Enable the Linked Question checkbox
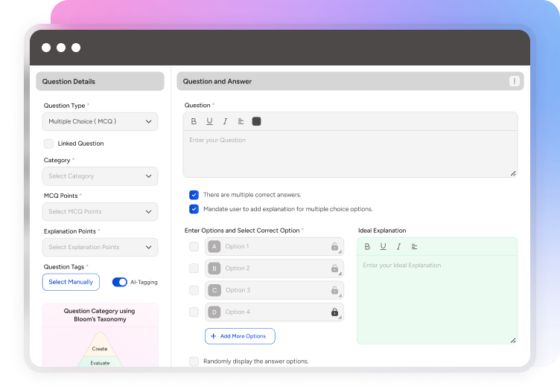The width and height of the screenshot is (560, 392). click(x=48, y=144)
